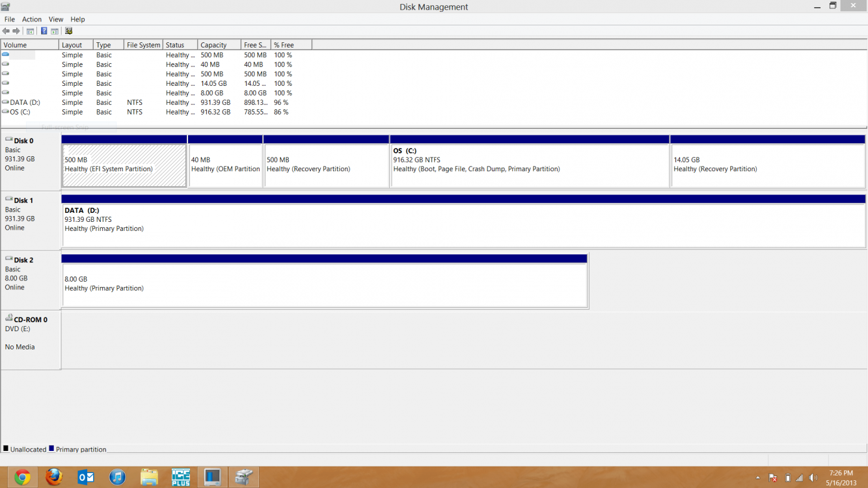Click the 916.32 GB capacity value in the list
The width and height of the screenshot is (868, 488).
click(215, 112)
